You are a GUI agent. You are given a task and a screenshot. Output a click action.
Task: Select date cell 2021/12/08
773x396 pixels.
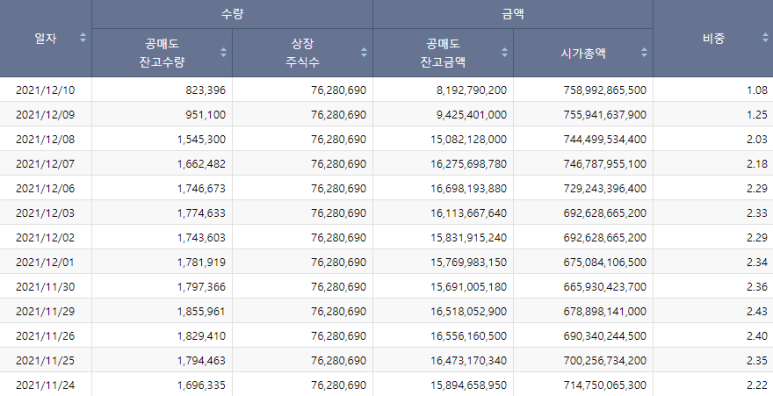coord(45,139)
